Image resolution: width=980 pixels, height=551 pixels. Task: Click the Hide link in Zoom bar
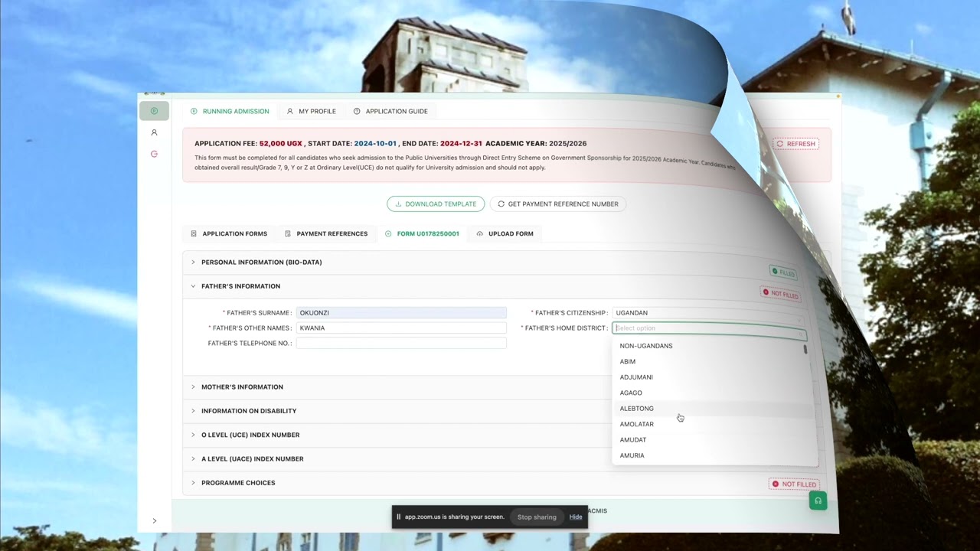pyautogui.click(x=576, y=517)
